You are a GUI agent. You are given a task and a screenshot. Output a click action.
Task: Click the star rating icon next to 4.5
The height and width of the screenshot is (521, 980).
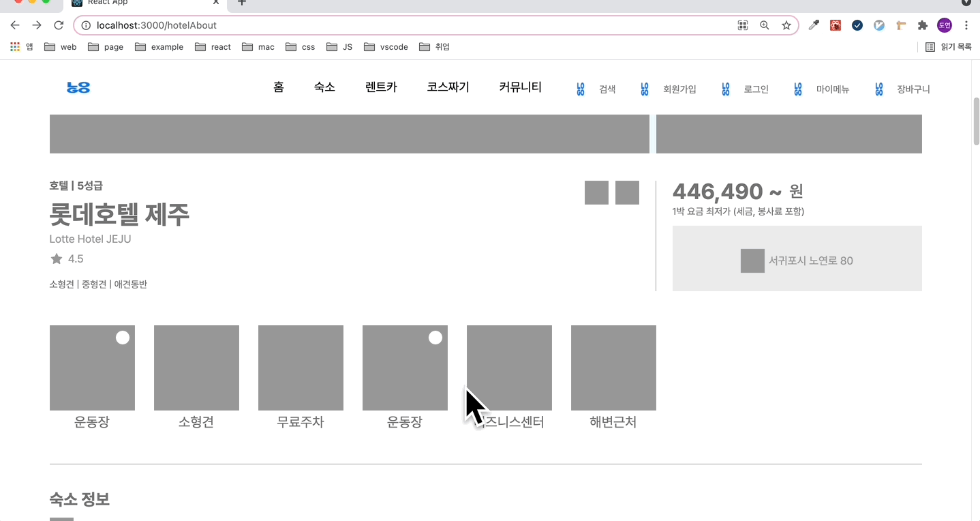click(57, 258)
